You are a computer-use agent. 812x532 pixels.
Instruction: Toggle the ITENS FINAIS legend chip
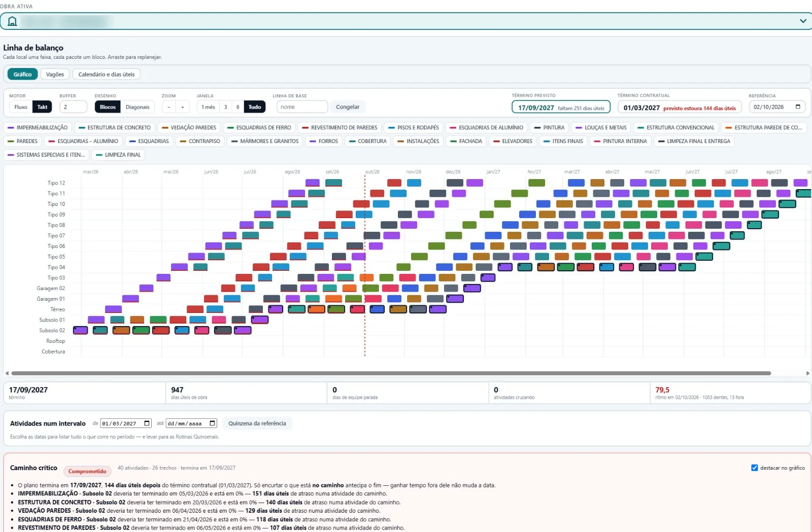[563, 141]
